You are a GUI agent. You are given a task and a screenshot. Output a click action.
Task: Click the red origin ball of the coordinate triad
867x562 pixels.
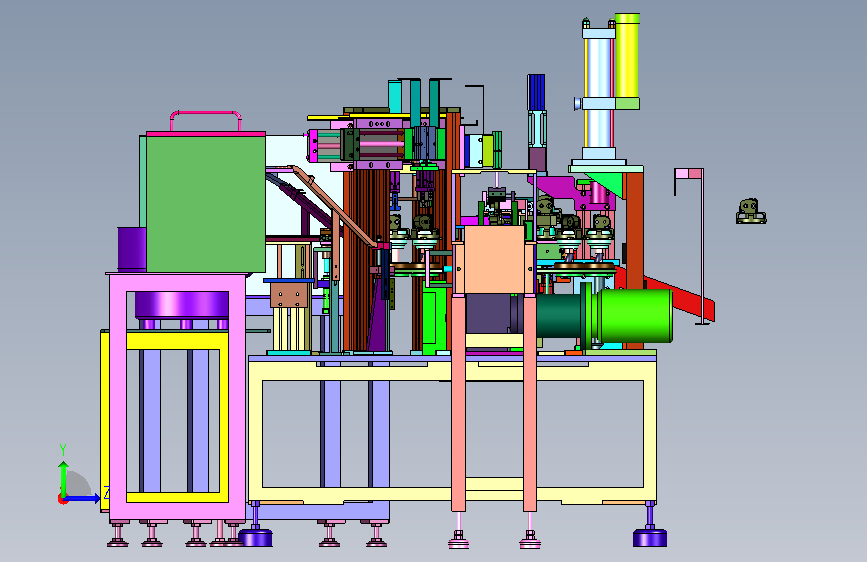click(x=62, y=499)
